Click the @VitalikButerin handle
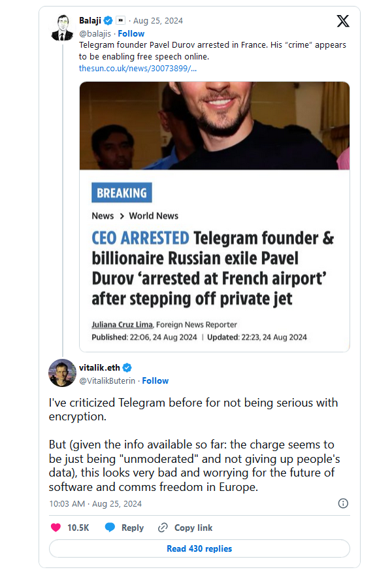This screenshot has height=572, width=392. tap(106, 380)
